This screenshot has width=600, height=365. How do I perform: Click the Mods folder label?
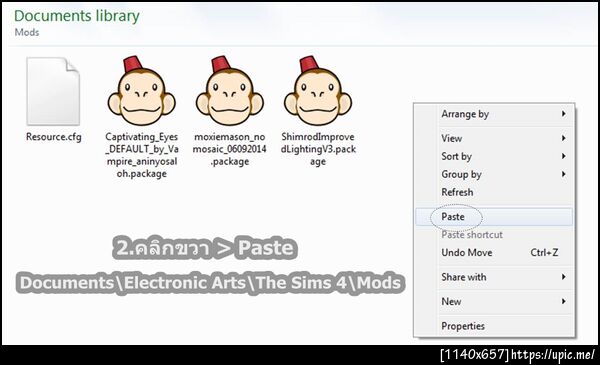click(27, 33)
